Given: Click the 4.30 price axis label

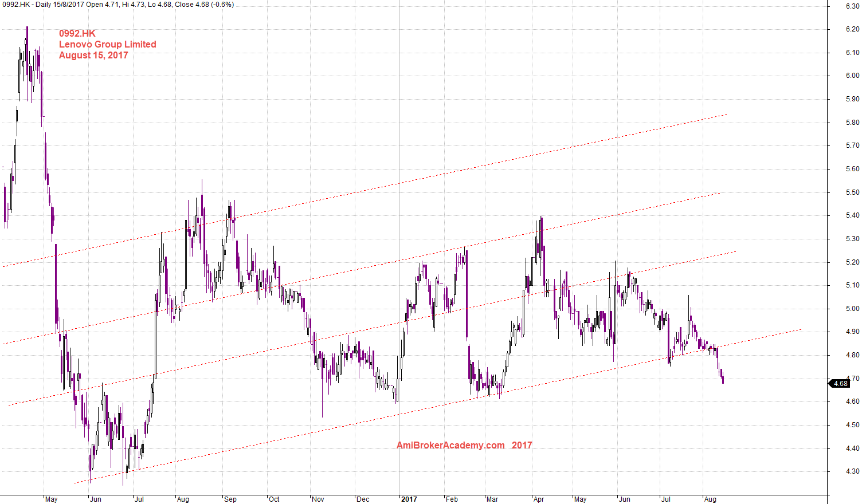Looking at the screenshot, I should click(x=852, y=471).
